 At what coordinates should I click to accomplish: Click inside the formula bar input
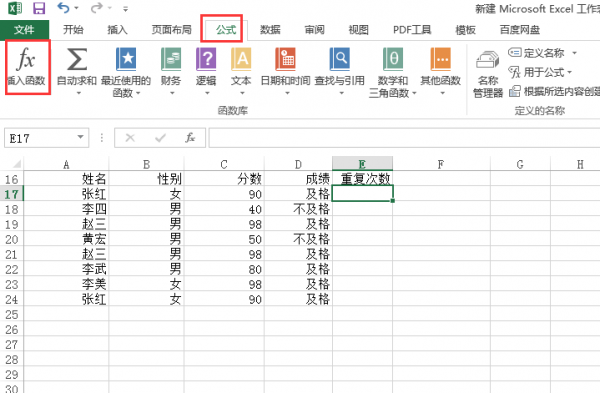404,138
